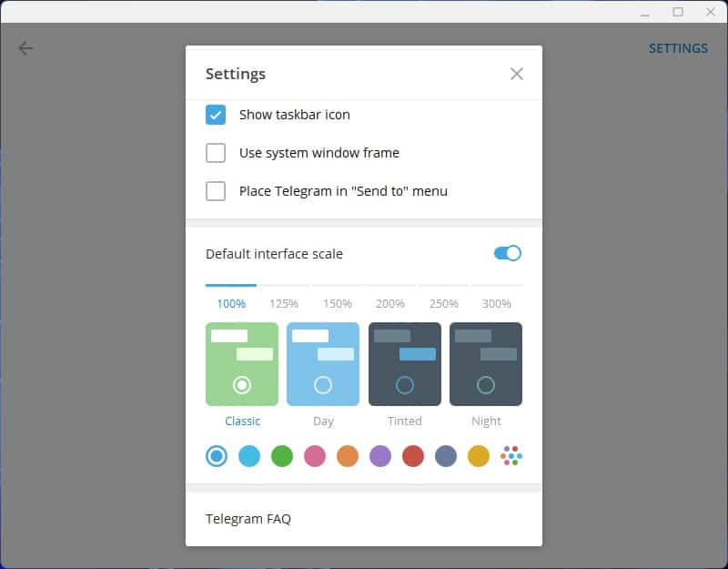Set interface scale to 150%
The height and width of the screenshot is (569, 728).
(x=337, y=303)
